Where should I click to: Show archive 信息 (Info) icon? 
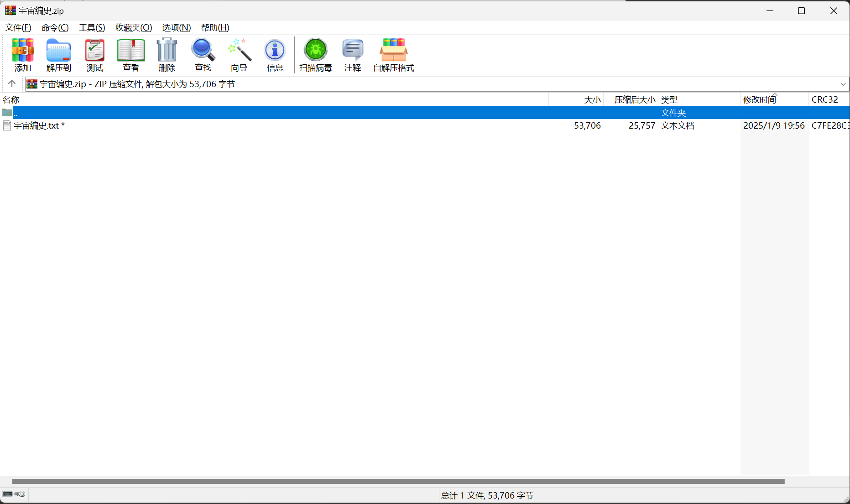pos(275,55)
